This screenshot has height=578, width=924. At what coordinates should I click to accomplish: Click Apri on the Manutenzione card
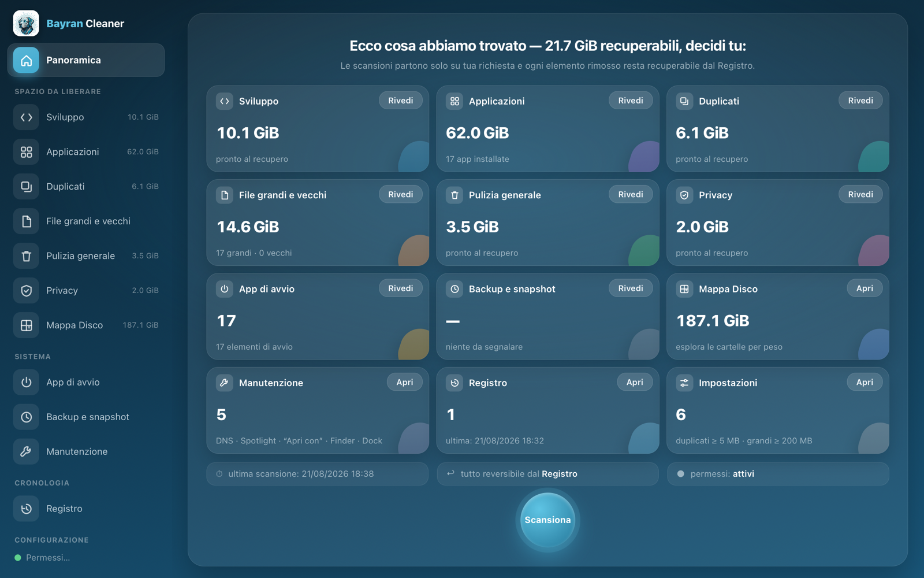(405, 382)
